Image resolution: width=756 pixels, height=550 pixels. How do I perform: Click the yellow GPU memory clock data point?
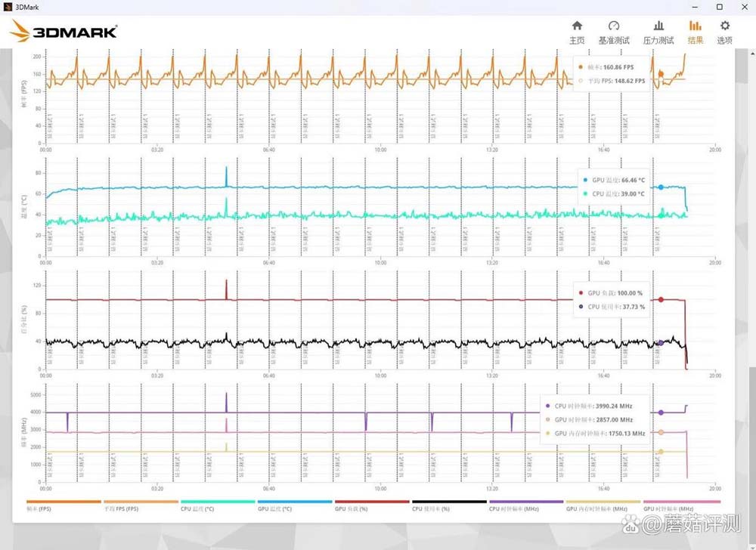[661, 452]
